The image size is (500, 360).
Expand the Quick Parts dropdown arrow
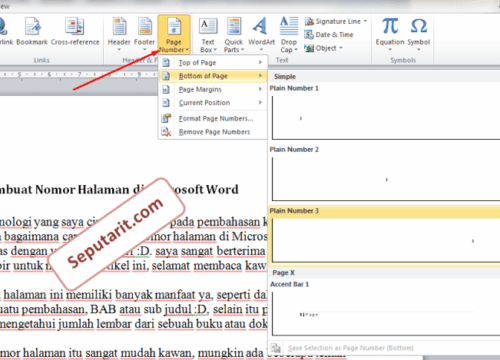click(x=242, y=50)
